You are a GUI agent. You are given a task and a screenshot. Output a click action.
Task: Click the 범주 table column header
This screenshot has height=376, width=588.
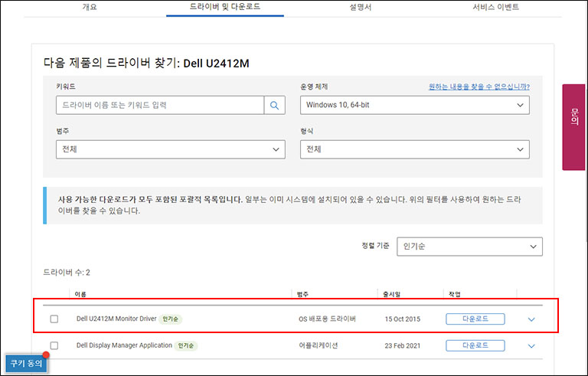302,294
